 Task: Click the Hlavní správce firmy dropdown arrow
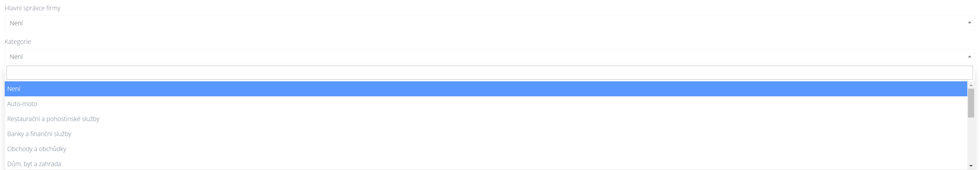tap(969, 23)
